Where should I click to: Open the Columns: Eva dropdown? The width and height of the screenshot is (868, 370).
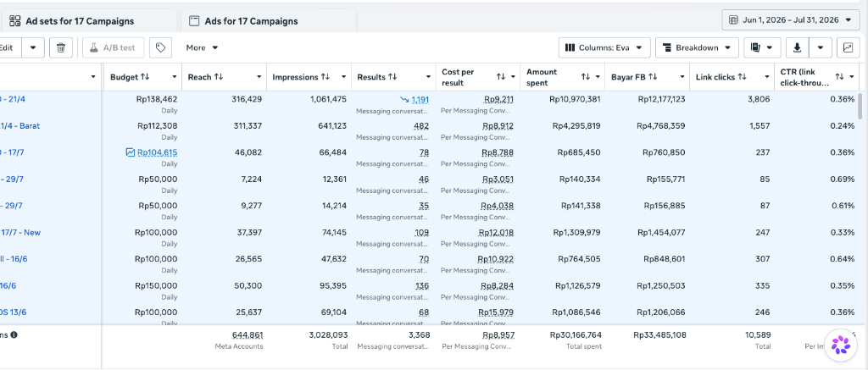click(x=604, y=47)
